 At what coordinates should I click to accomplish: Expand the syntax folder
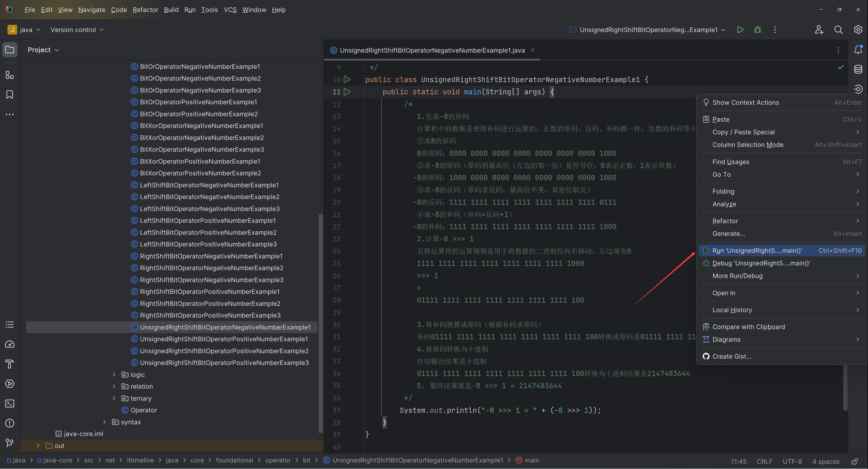point(104,422)
